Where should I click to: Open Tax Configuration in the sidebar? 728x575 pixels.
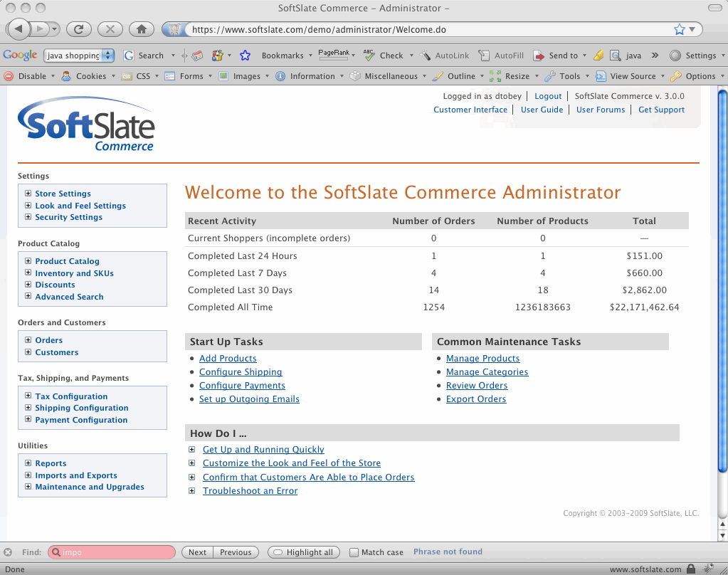(x=71, y=396)
